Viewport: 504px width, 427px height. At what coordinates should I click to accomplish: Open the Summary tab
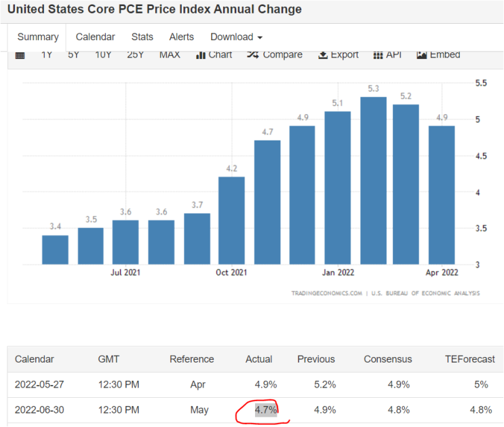click(x=38, y=37)
